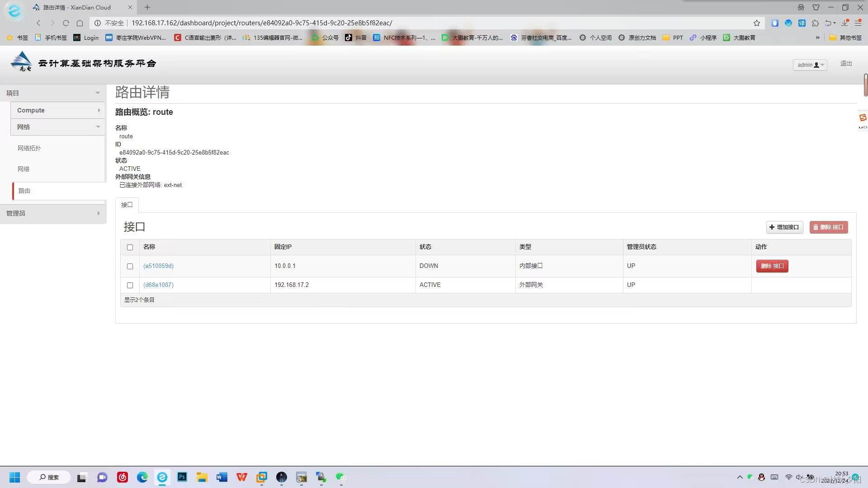
Task: Open the browser extensions puzzle icon
Action: (816, 23)
